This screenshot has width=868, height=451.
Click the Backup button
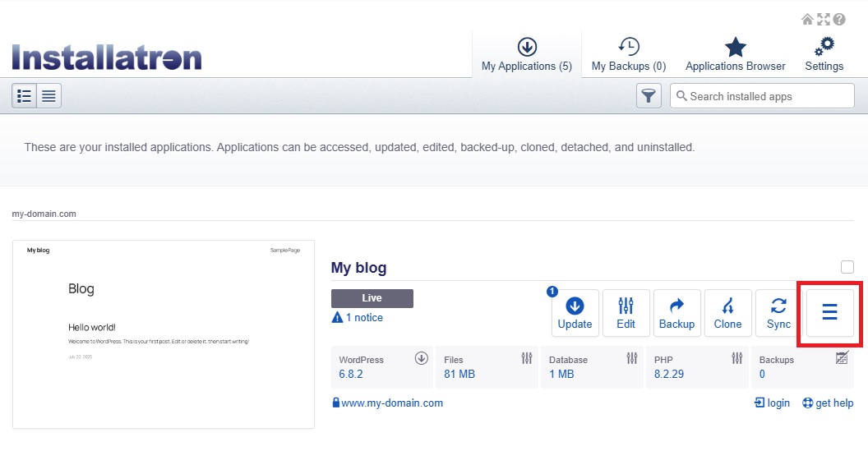click(x=676, y=313)
